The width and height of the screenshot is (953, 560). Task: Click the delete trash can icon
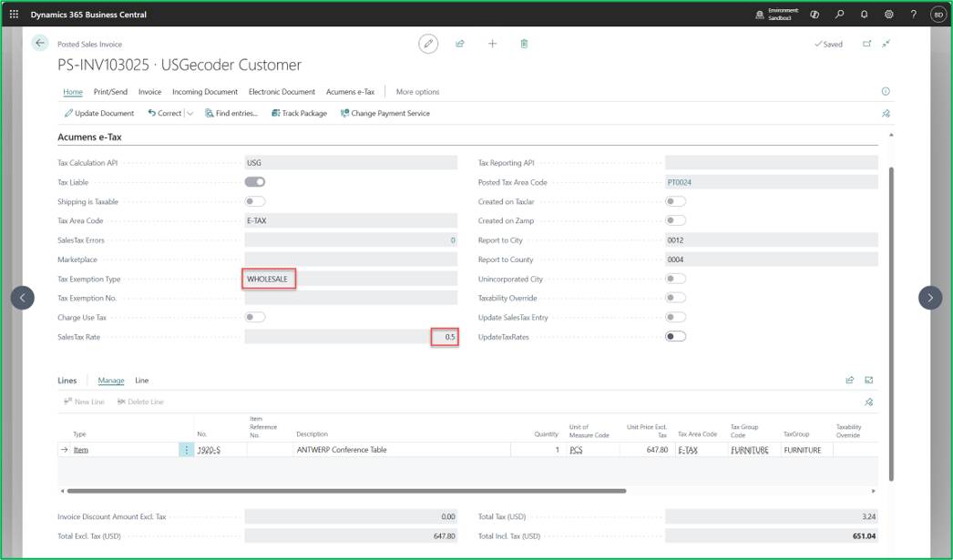click(524, 44)
